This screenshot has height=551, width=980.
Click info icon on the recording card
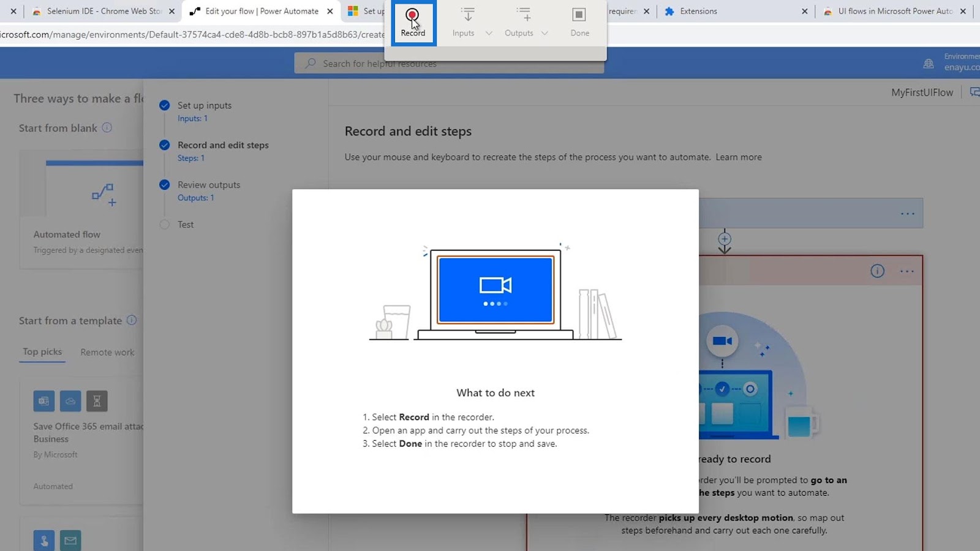877,271
